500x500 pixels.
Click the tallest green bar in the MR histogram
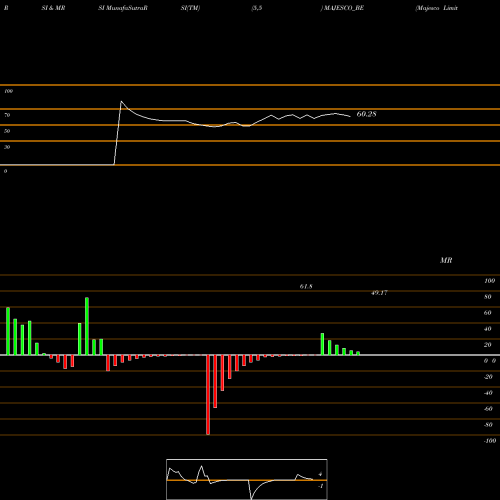click(87, 326)
